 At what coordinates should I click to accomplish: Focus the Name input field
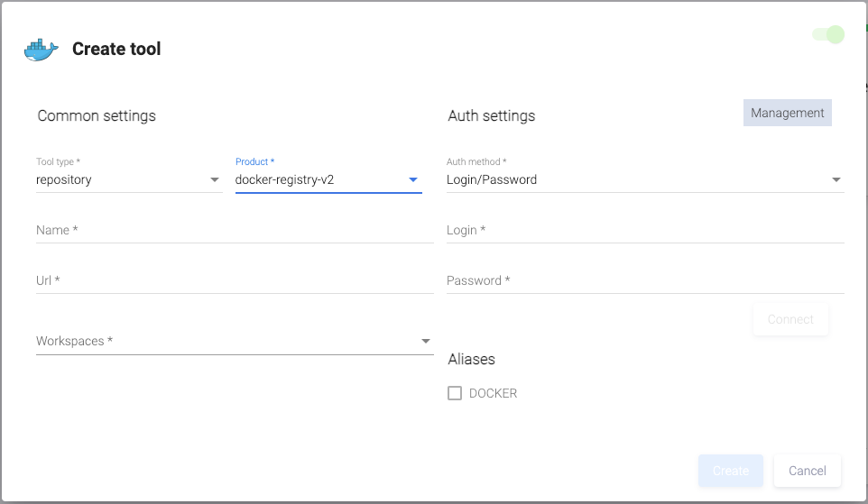pyautogui.click(x=234, y=231)
